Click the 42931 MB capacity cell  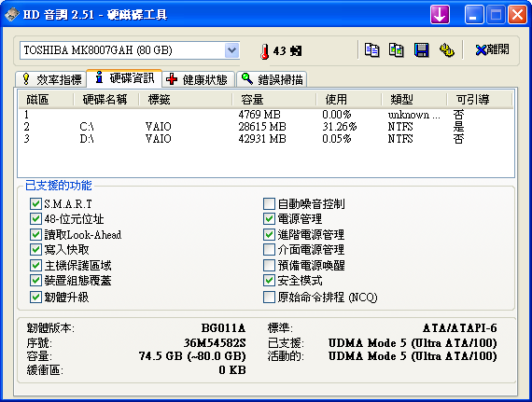pos(262,139)
